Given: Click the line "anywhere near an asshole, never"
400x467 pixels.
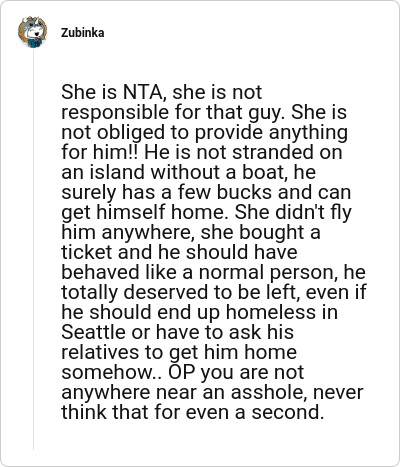Looking at the screenshot, I should click(212, 392).
